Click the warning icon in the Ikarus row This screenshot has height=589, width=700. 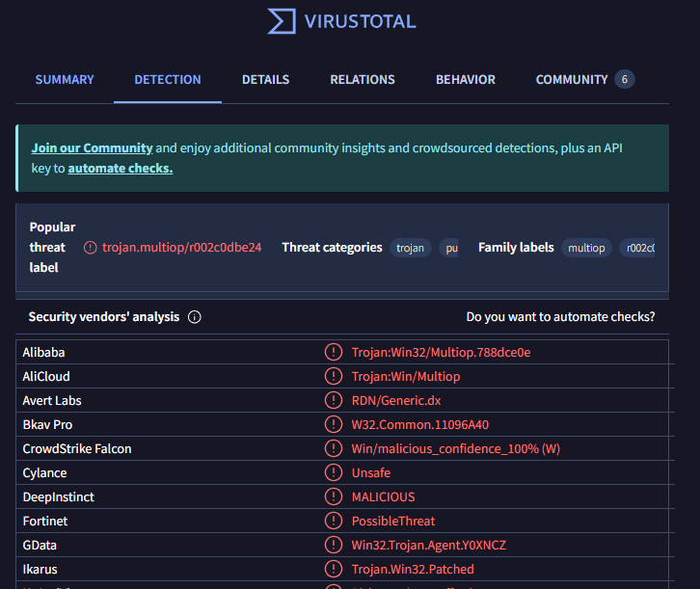click(333, 569)
